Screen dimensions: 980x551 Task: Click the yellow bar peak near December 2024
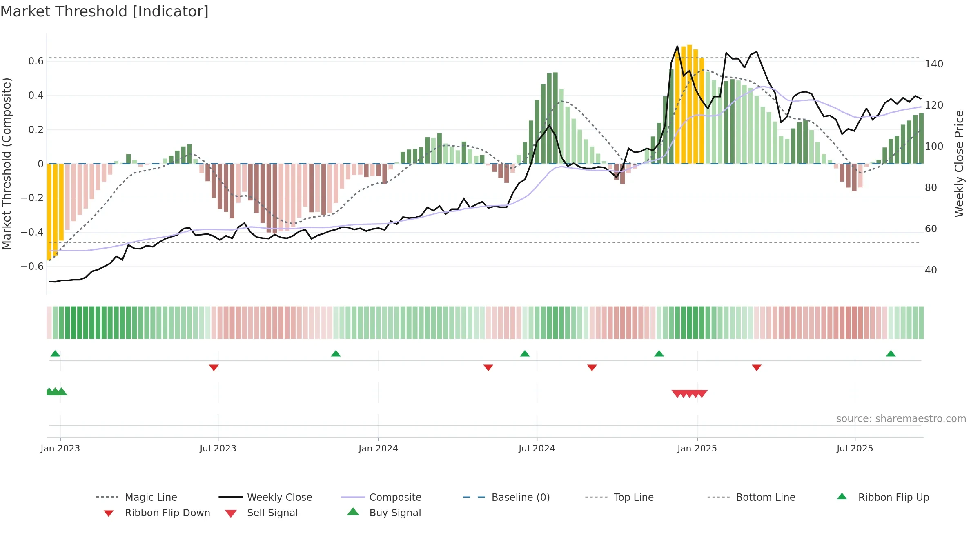(690, 104)
